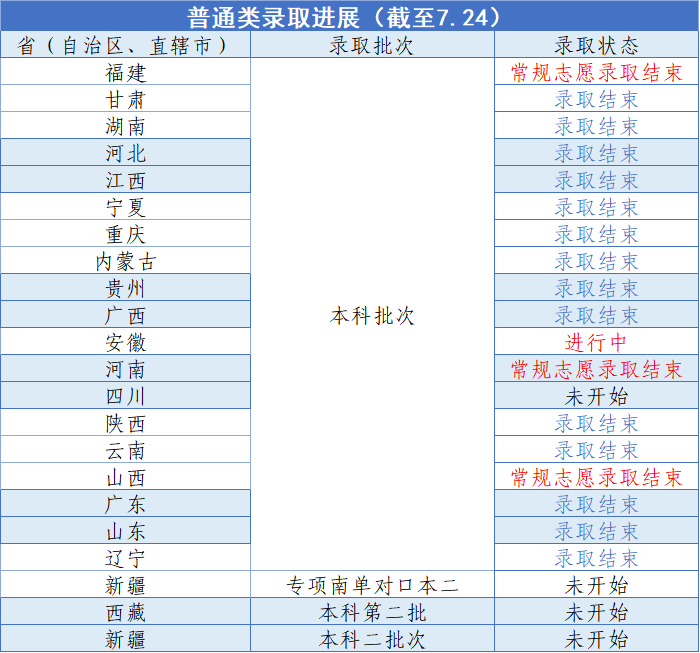The height and width of the screenshot is (653, 700).
Task: Select the 山西 province cell
Action: pyautogui.click(x=125, y=477)
